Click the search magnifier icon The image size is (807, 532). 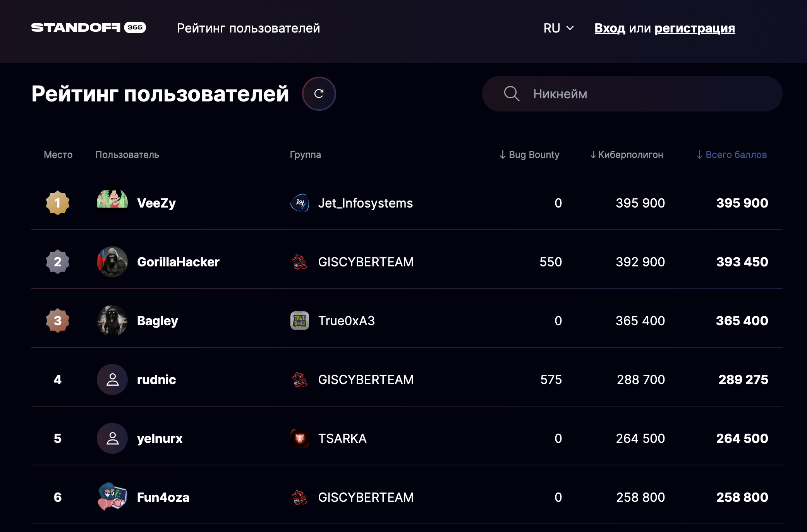(511, 94)
